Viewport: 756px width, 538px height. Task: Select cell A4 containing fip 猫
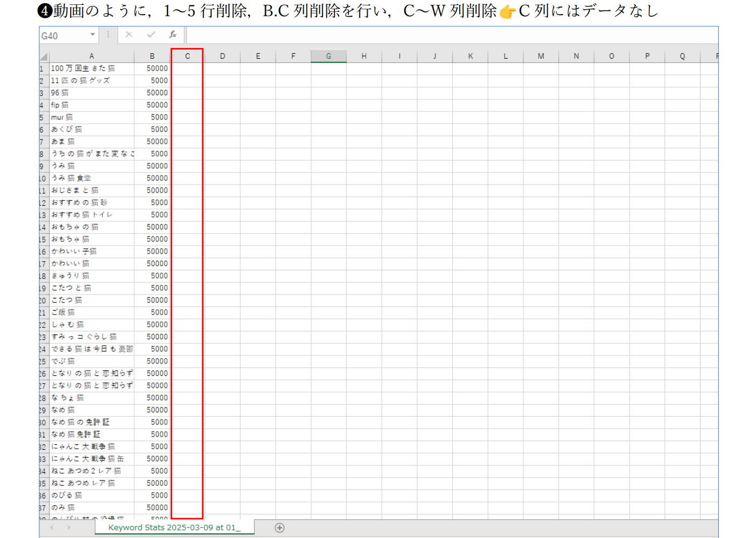pyautogui.click(x=90, y=105)
